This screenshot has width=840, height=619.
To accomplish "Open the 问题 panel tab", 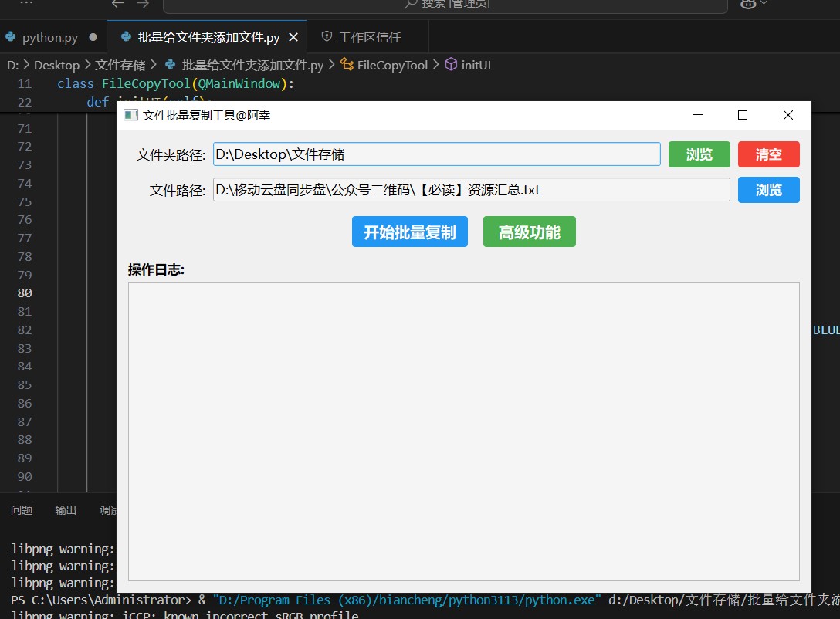I will [22, 510].
